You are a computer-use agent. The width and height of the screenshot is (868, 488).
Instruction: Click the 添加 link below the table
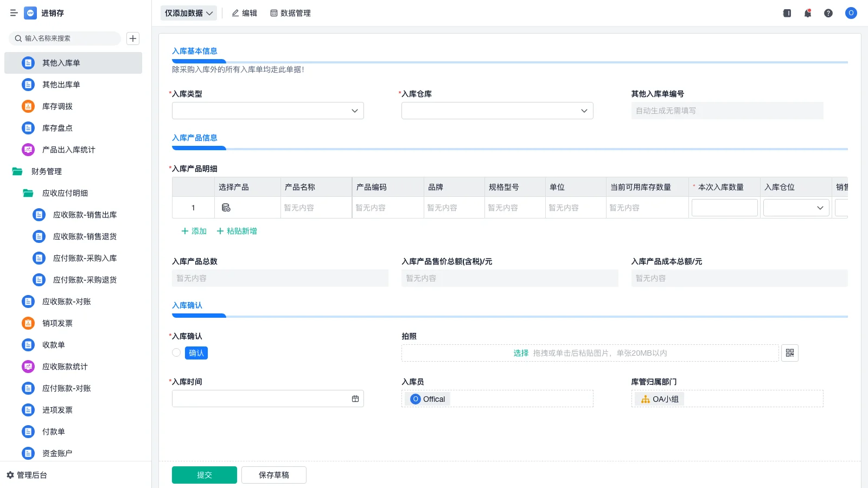pyautogui.click(x=194, y=231)
